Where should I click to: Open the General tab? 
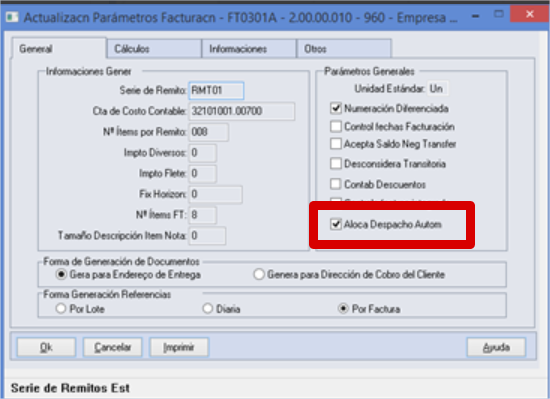point(59,48)
